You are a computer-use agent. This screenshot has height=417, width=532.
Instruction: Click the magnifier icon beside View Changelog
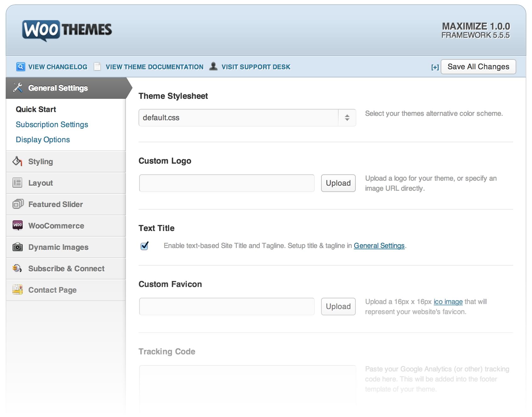[x=20, y=67]
